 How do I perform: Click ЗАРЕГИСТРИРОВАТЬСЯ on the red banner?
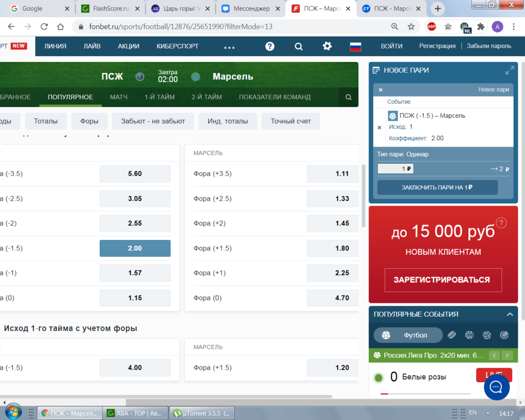[x=443, y=280]
